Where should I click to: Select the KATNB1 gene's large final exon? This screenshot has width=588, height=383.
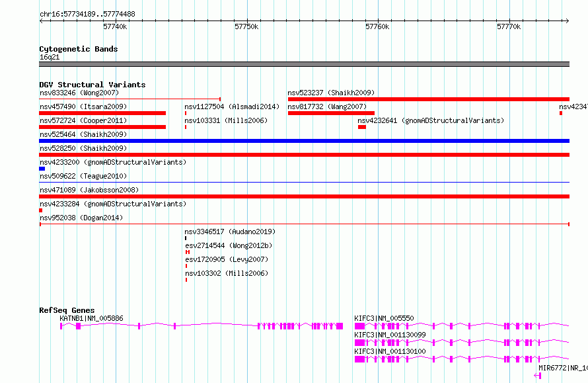(340, 326)
